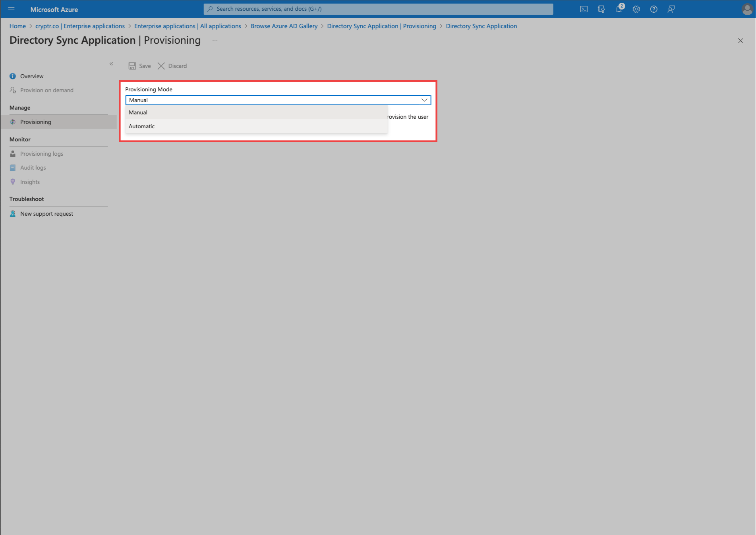
Task: Go to Home breadcrumb
Action: [17, 26]
